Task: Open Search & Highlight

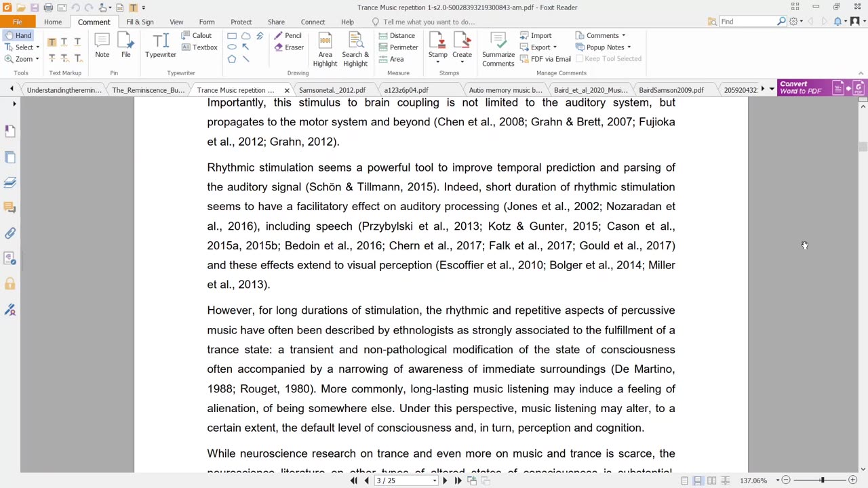Action: 355,50
